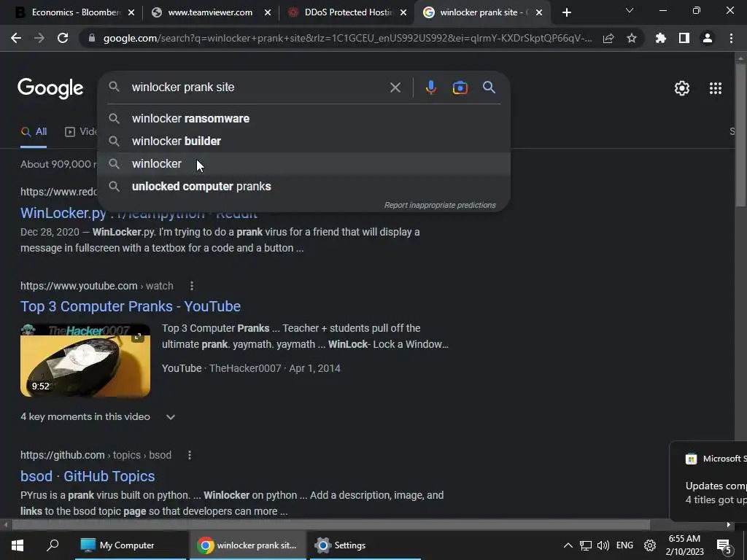Open Google quick settings gear
The width and height of the screenshot is (747, 560).
(682, 88)
